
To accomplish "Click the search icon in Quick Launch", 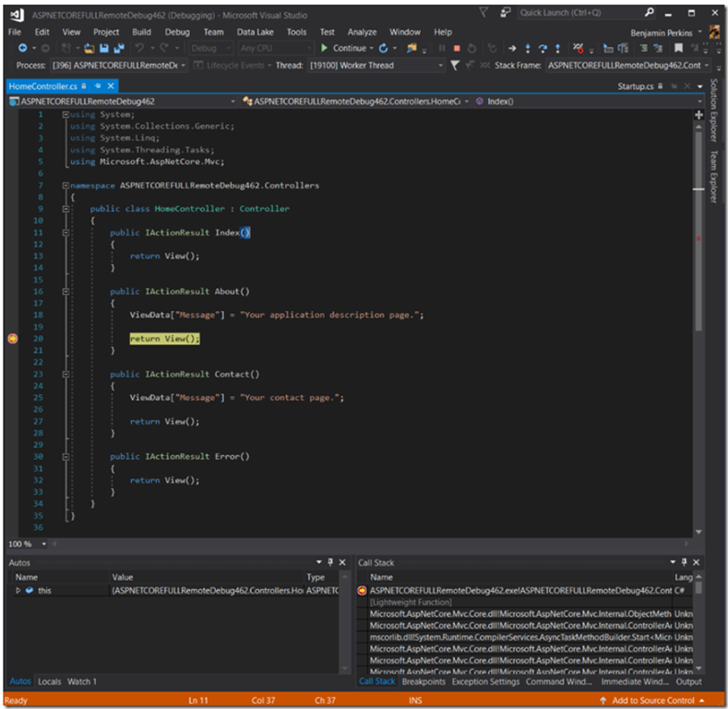I will click(x=649, y=13).
